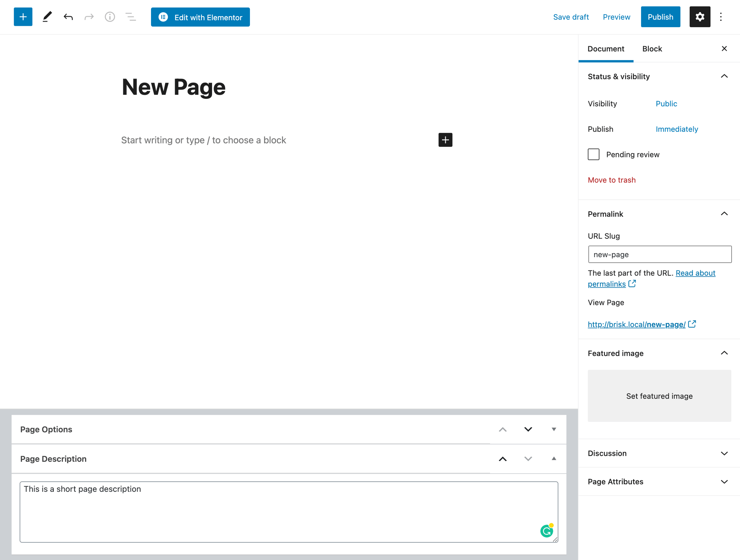Viewport: 740px width, 560px height.
Task: Expand the Page Attributes panel
Action: pyautogui.click(x=659, y=481)
